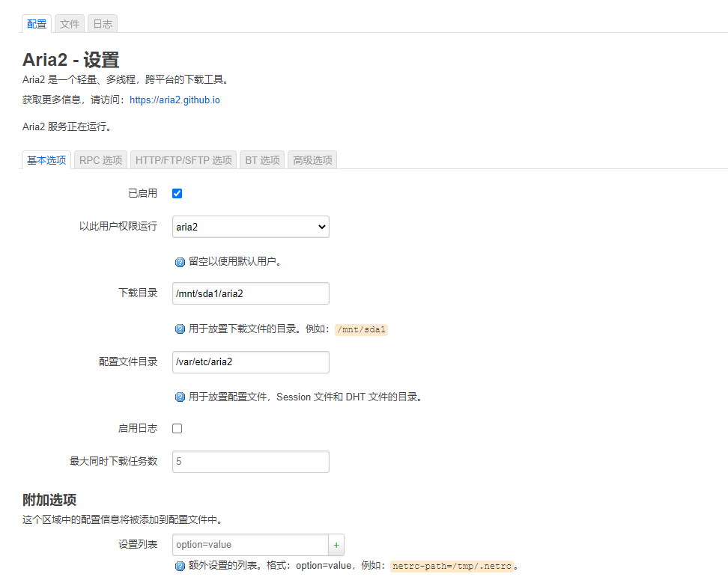Click the 这个区域中的配置信息 description text
728x586 pixels.
[123, 519]
